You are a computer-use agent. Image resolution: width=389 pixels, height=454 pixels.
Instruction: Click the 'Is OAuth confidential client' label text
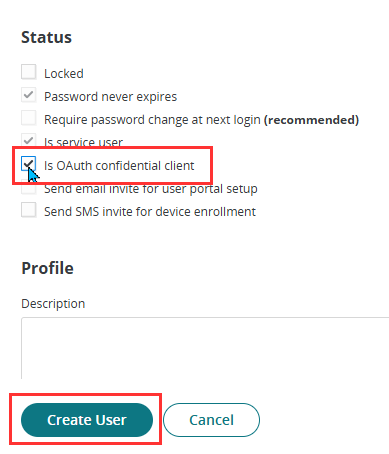(x=119, y=166)
